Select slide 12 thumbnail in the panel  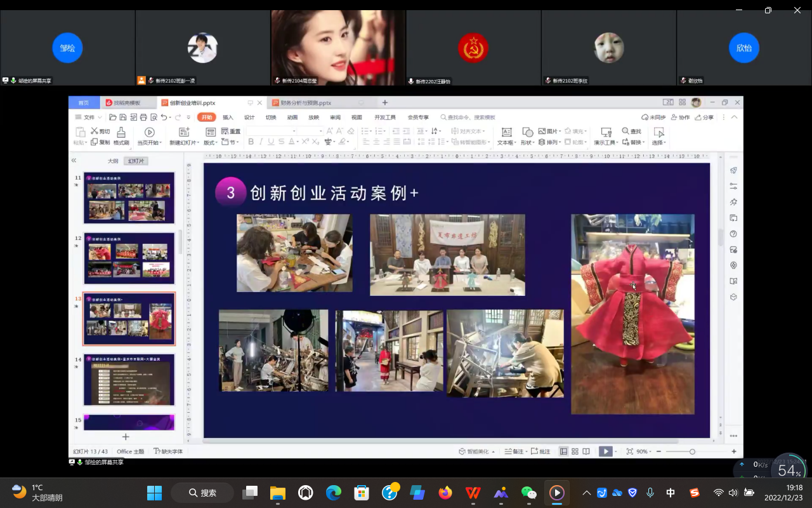point(129,258)
